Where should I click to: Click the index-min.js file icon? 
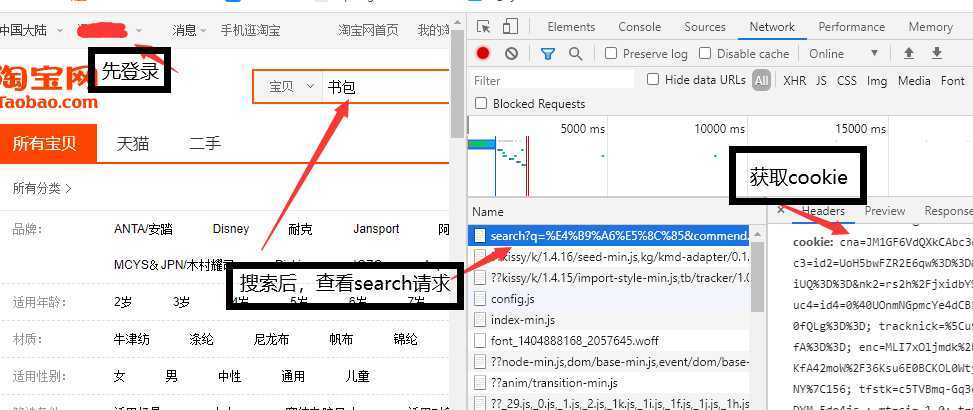click(x=480, y=320)
